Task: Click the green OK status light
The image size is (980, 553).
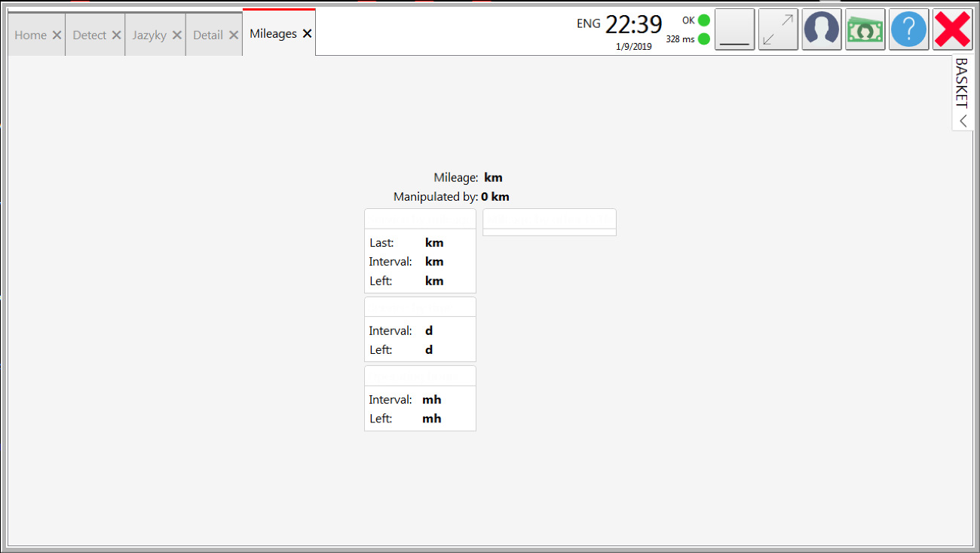Action: tap(704, 20)
